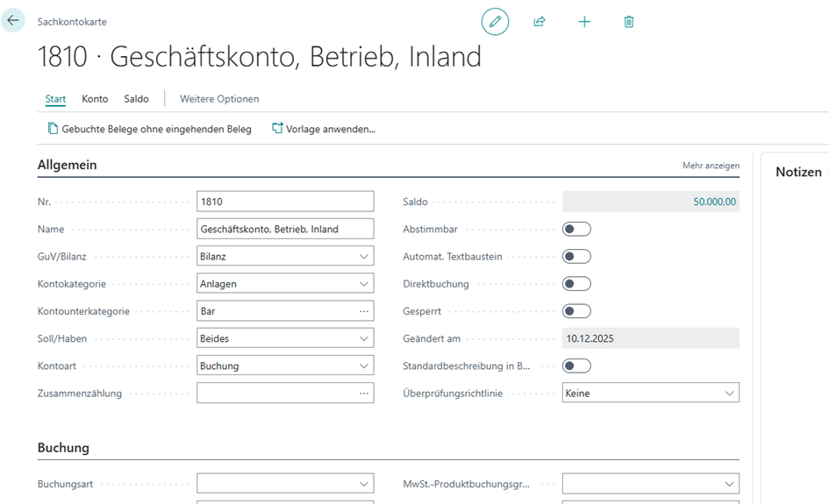
Task: Click Weitere Optionen
Action: (x=219, y=99)
